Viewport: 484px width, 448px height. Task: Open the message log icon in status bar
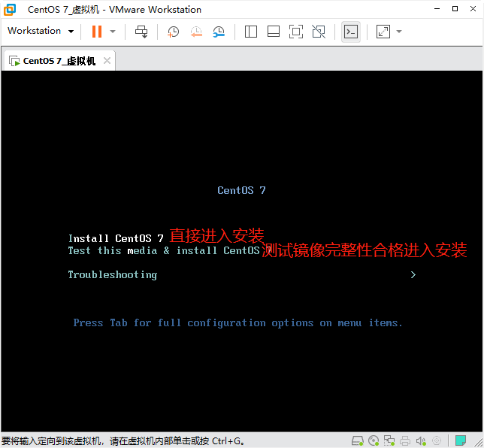coord(461,440)
